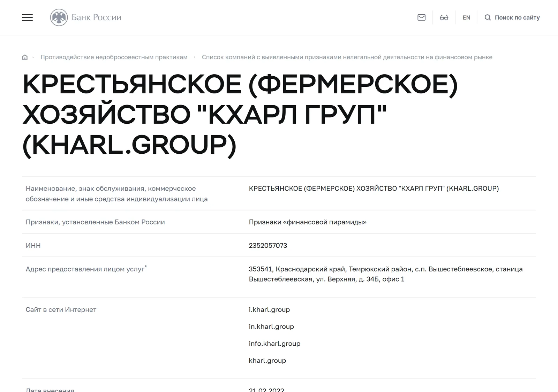The width and height of the screenshot is (558, 392).
Task: Click the ИНН row label
Action: pos(33,245)
